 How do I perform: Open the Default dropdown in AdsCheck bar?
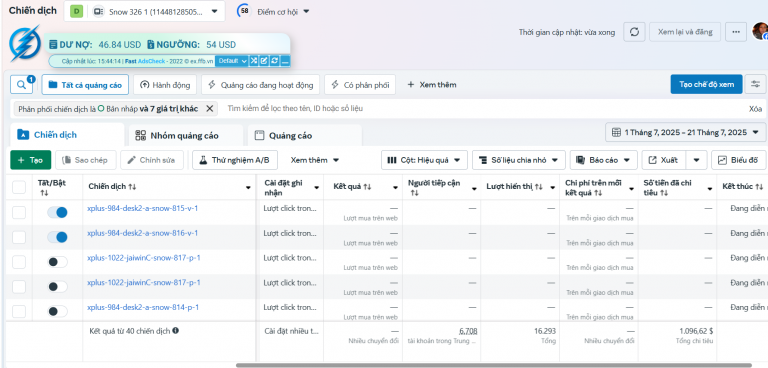click(x=232, y=61)
